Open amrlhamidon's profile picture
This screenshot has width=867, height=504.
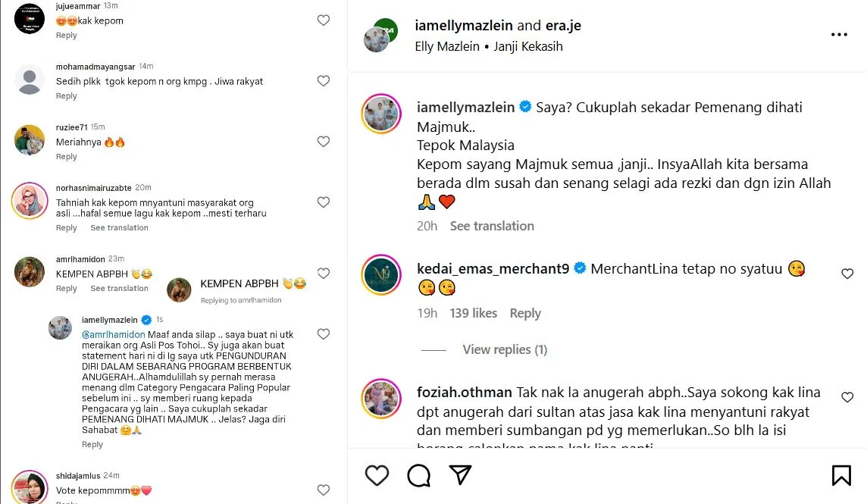pyautogui.click(x=30, y=273)
